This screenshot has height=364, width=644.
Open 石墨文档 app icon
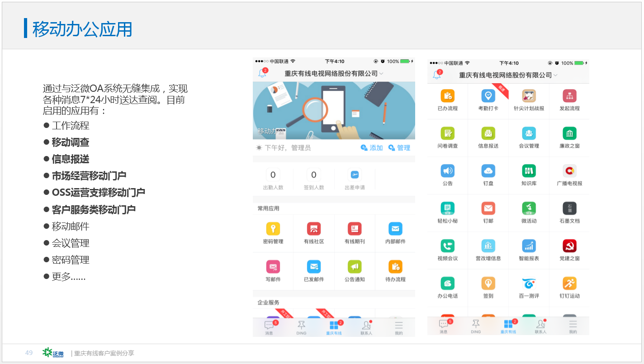click(x=569, y=208)
